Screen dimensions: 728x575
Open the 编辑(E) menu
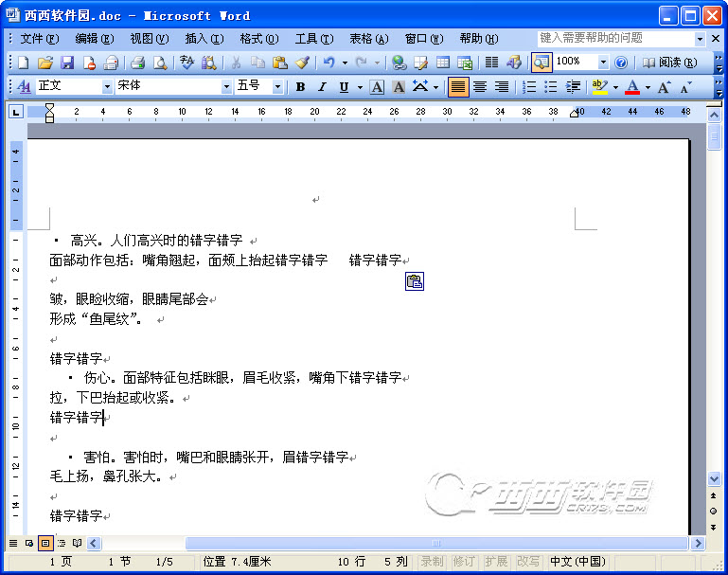tap(95, 39)
